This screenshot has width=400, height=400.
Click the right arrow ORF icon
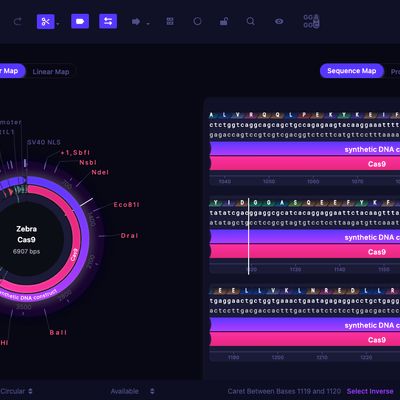(x=136, y=22)
